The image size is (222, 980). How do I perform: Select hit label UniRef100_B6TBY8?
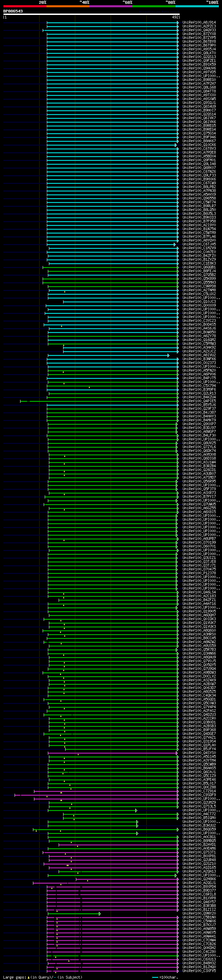pos(199,41)
